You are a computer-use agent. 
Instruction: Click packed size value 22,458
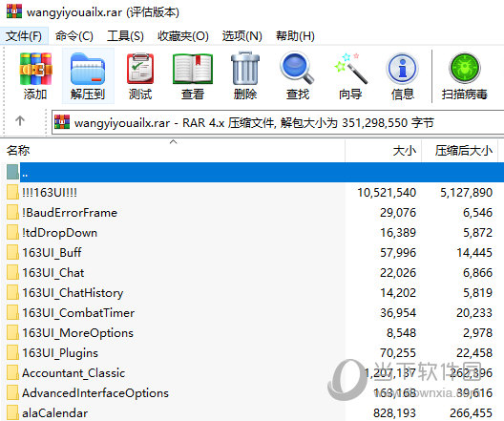(474, 353)
